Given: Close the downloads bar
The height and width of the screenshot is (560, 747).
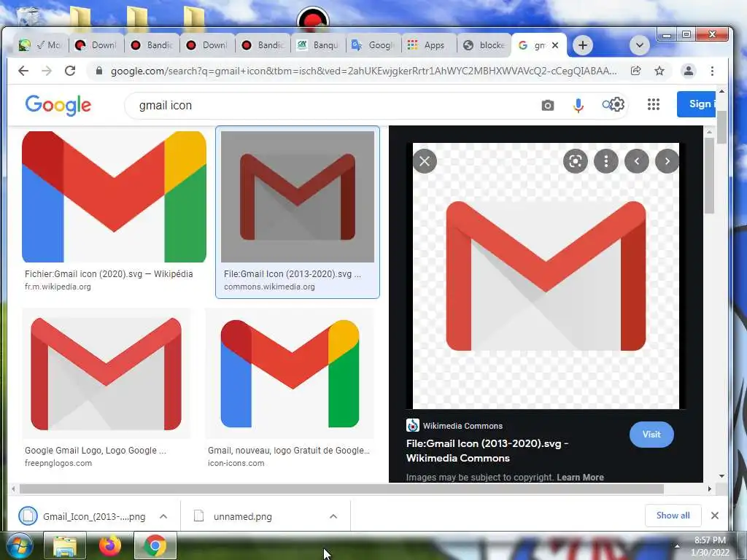Looking at the screenshot, I should coord(715,516).
